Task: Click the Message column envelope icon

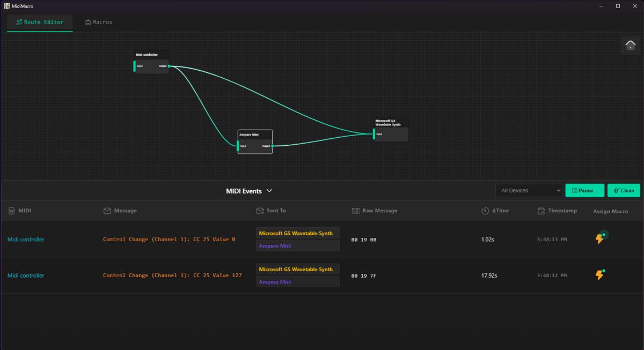Action: pyautogui.click(x=107, y=211)
